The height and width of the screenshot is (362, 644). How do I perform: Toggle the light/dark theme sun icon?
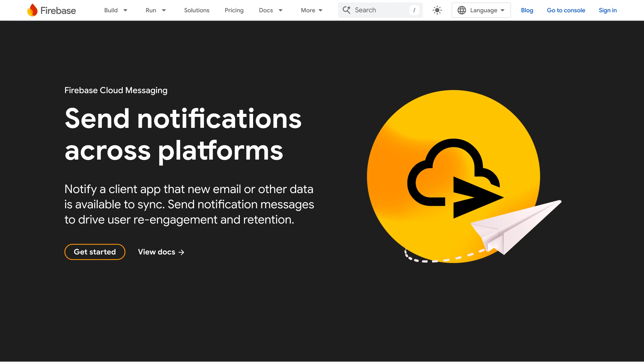(437, 10)
